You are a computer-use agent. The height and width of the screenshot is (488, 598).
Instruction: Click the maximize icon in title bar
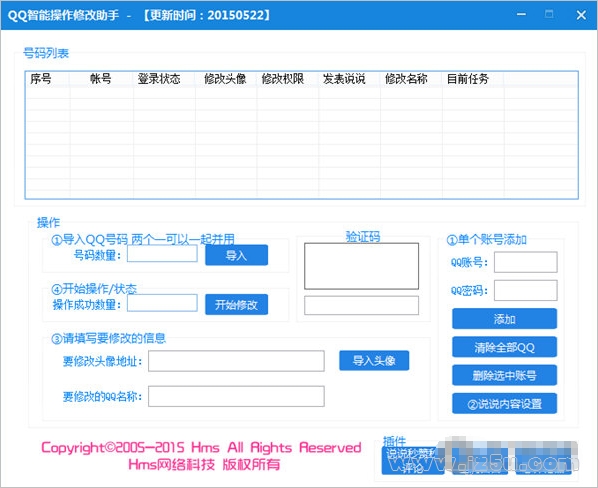point(549,14)
